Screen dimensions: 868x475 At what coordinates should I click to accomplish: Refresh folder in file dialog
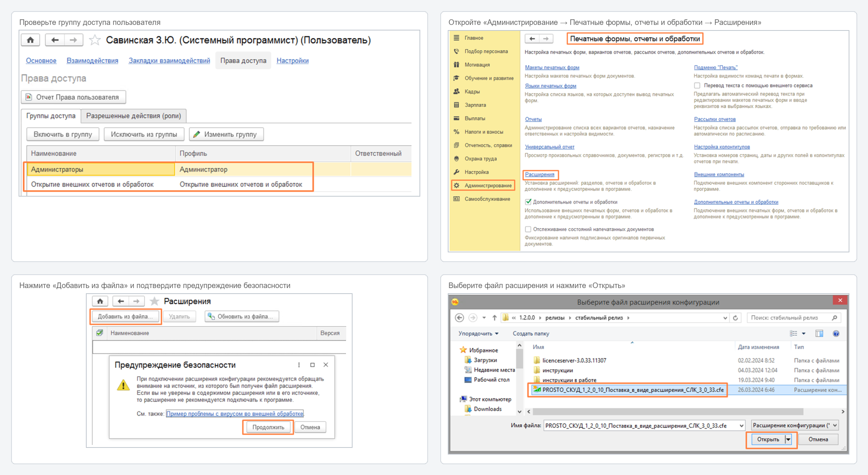(735, 318)
